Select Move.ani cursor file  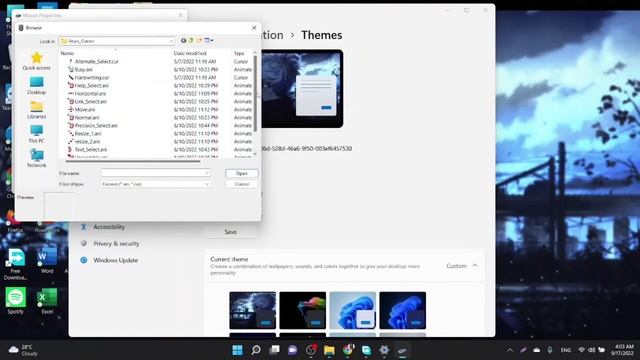tap(82, 109)
